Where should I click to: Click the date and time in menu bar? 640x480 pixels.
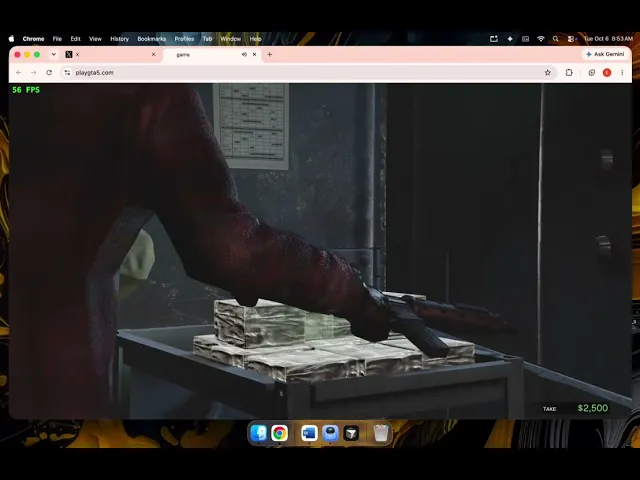click(x=608, y=39)
